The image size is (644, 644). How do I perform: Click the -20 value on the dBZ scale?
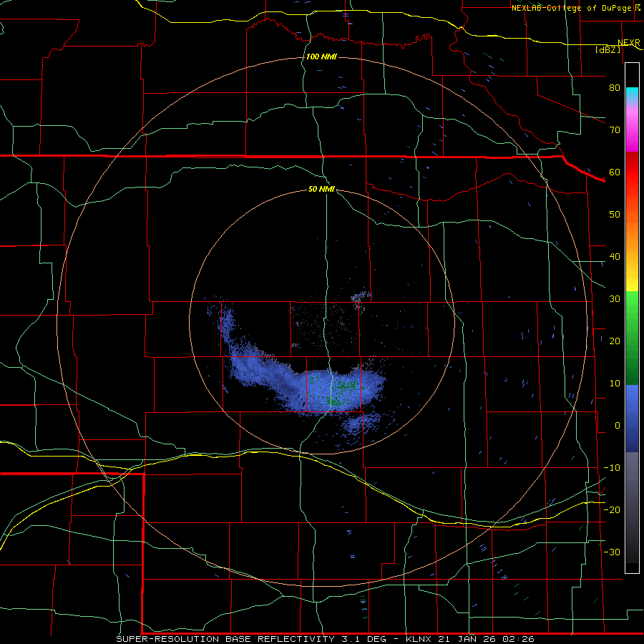pyautogui.click(x=612, y=510)
